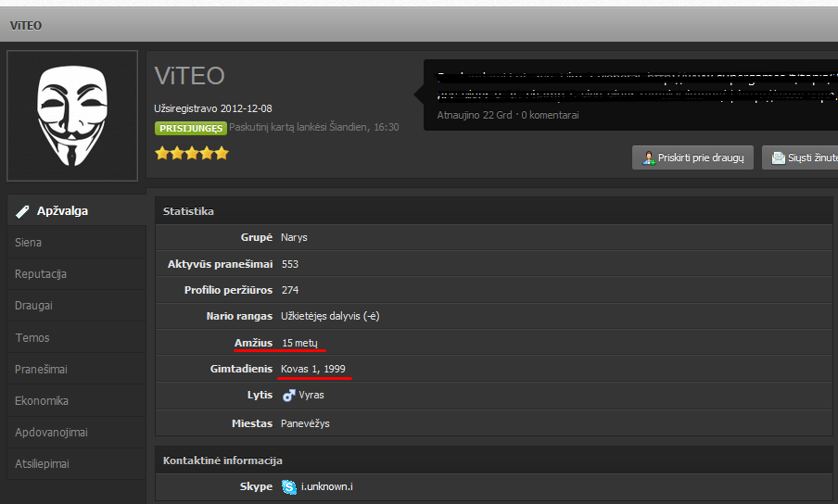Click the message icon on Siųsti žinutę
838x504 pixels.
click(x=778, y=158)
